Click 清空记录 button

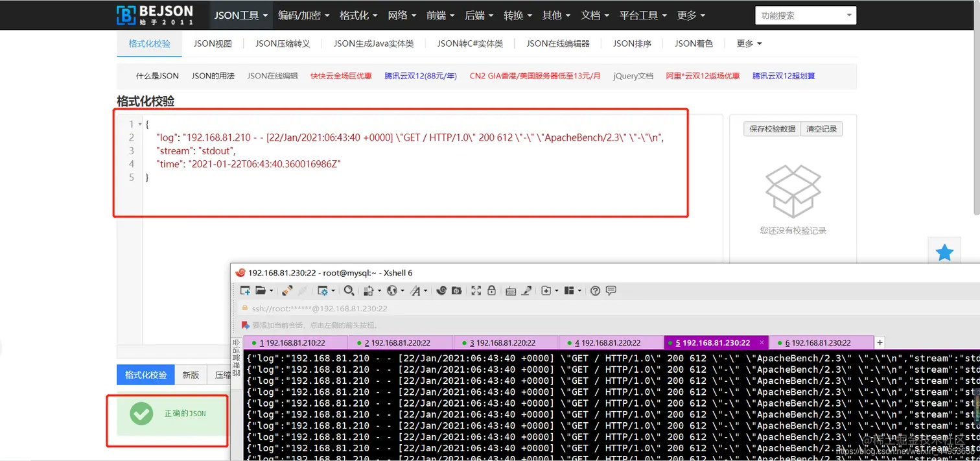tap(821, 129)
